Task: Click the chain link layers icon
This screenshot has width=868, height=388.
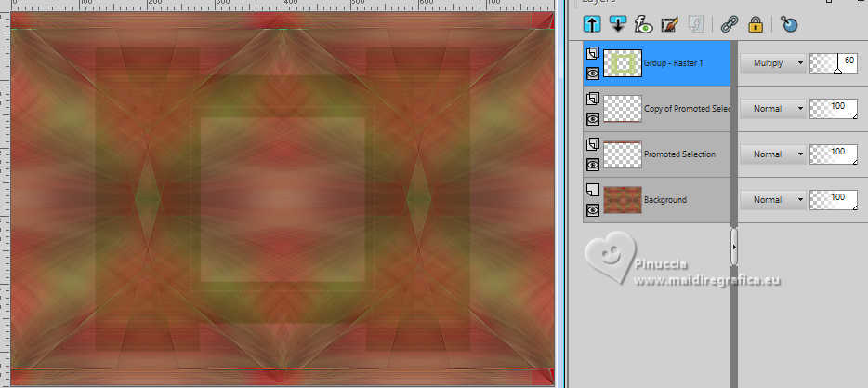Action: click(729, 24)
